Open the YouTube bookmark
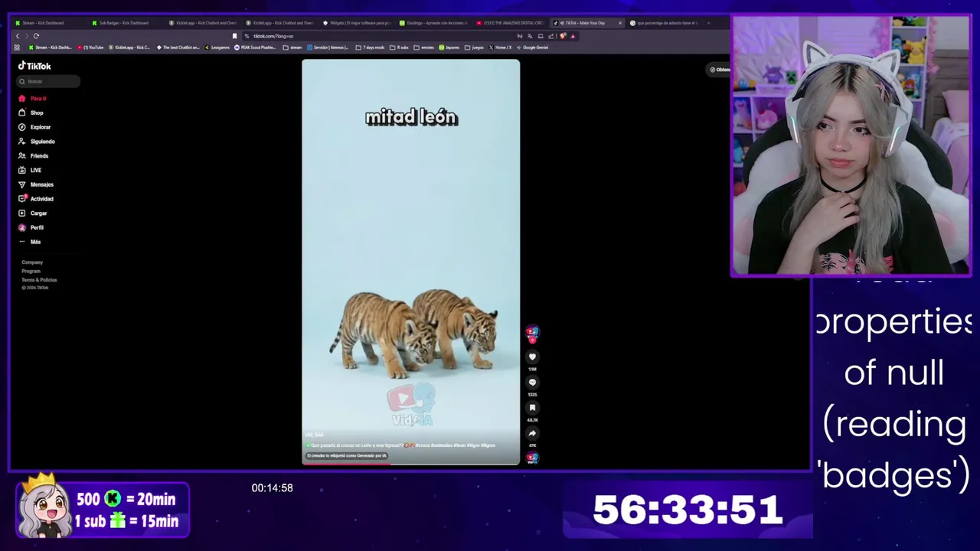 coord(90,47)
